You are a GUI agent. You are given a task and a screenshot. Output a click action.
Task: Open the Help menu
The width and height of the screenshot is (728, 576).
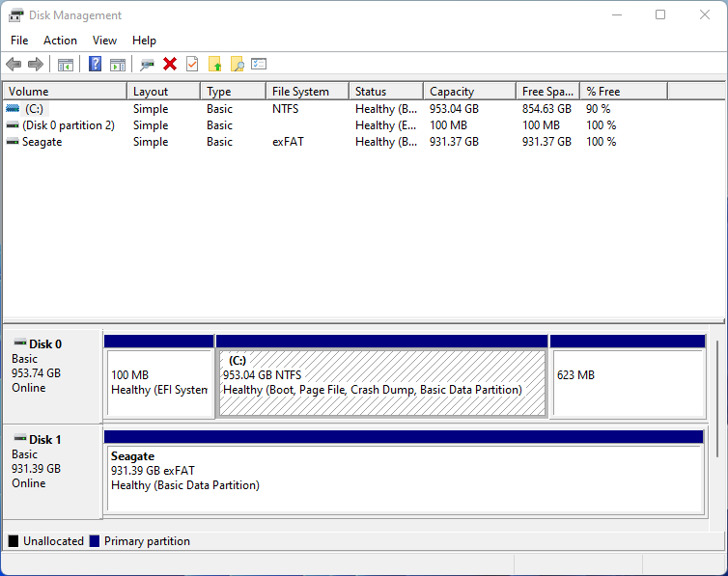pos(144,41)
